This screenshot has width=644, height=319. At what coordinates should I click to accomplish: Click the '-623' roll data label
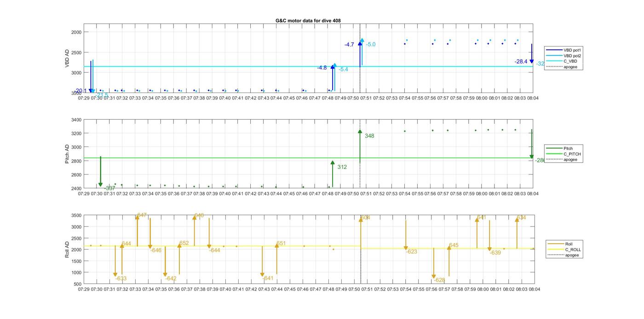(412, 252)
